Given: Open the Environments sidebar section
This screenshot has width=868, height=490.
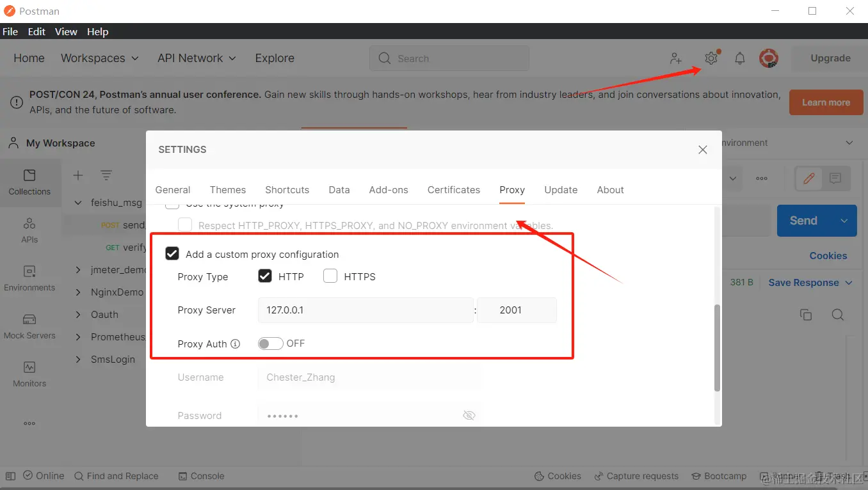Looking at the screenshot, I should [29, 278].
